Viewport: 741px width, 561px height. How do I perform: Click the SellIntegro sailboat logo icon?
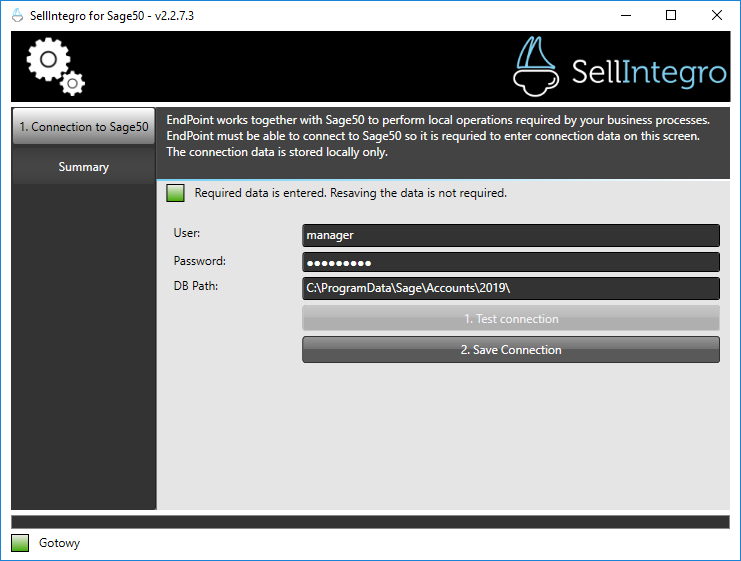(537, 66)
